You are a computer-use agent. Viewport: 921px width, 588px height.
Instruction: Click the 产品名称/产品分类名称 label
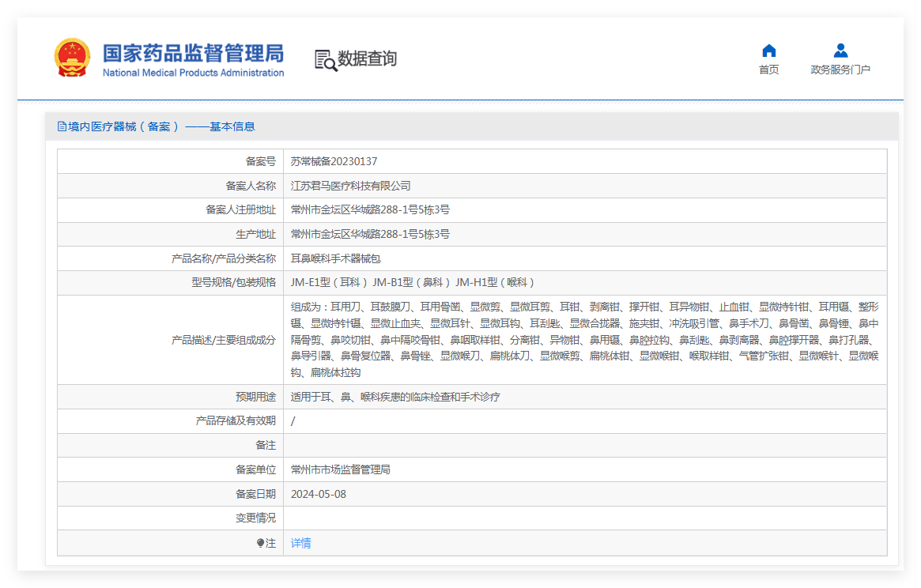pos(223,258)
